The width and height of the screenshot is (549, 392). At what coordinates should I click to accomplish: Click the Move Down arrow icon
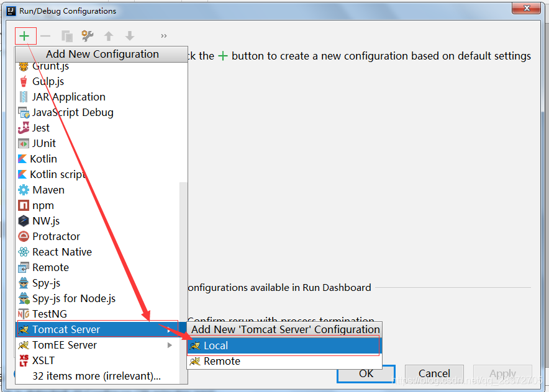click(x=130, y=36)
